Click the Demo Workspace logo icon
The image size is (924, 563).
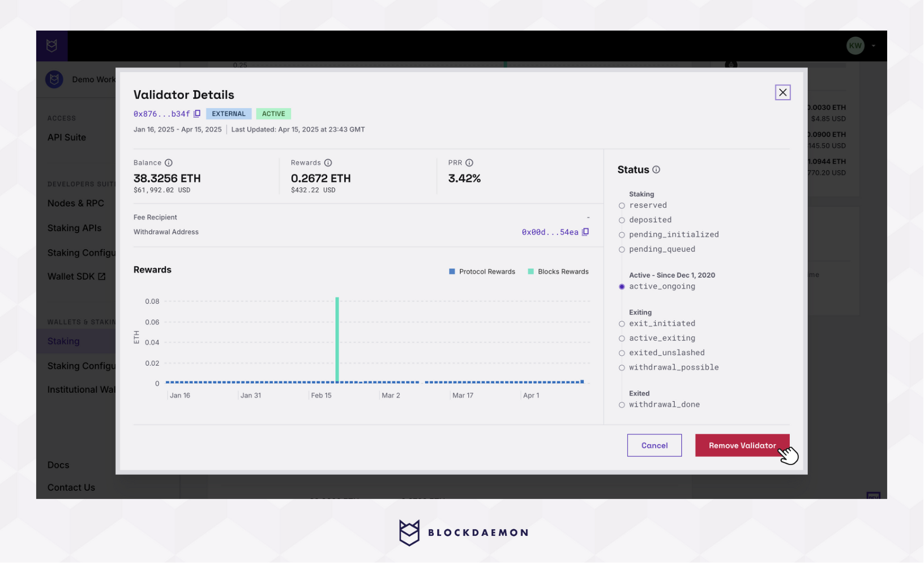(x=54, y=79)
